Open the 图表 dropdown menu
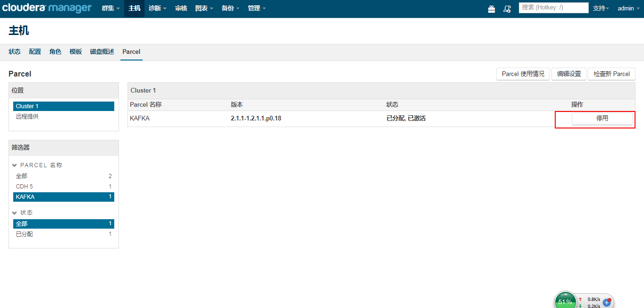Screen dimensions: 644x308 coord(204,9)
